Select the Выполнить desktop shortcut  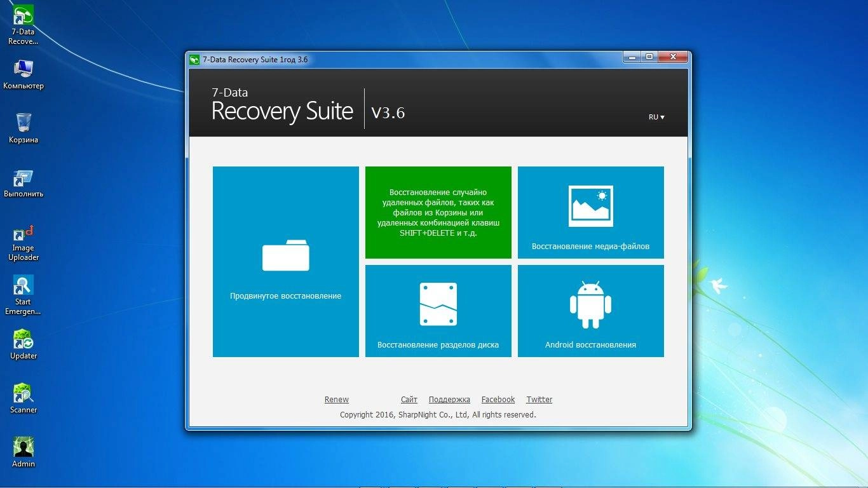(24, 183)
